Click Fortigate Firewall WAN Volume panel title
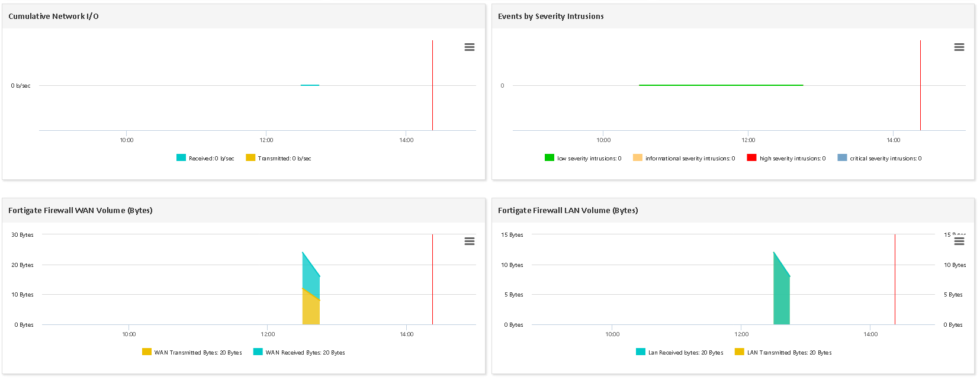This screenshot has width=980, height=380. [x=80, y=211]
